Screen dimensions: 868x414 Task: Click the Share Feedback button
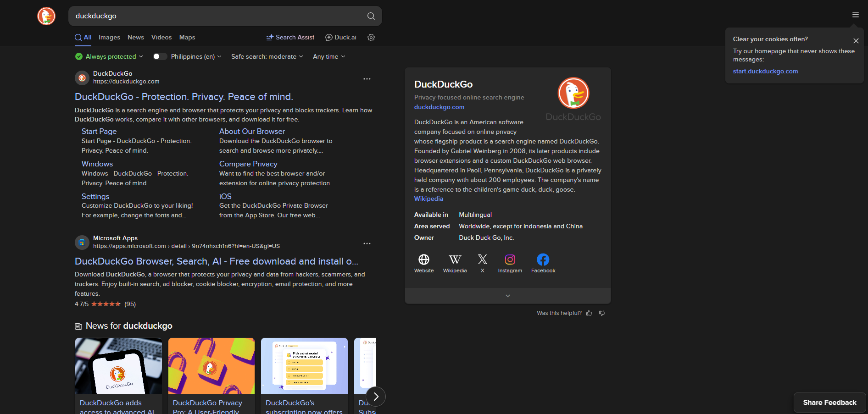pos(829,403)
